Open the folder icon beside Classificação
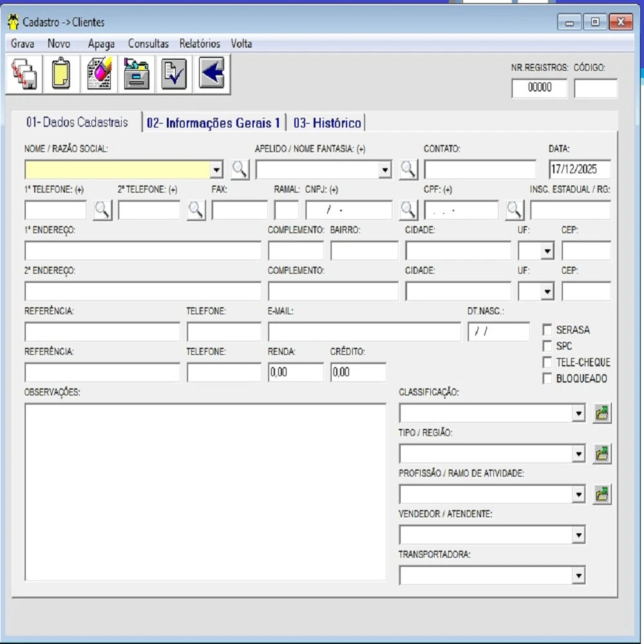The height and width of the screenshot is (644, 644). [x=601, y=413]
